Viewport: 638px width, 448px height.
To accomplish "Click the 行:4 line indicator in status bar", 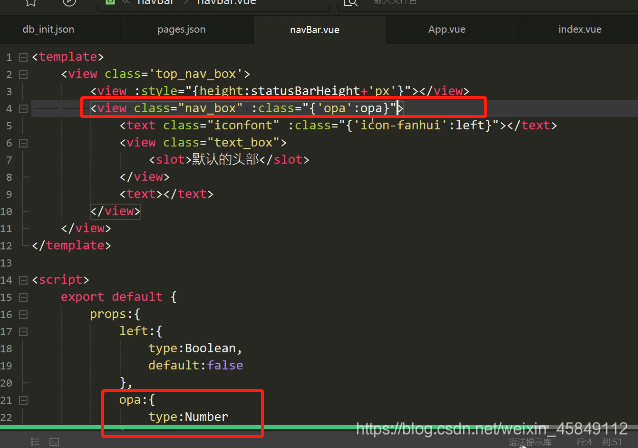I will tap(584, 442).
